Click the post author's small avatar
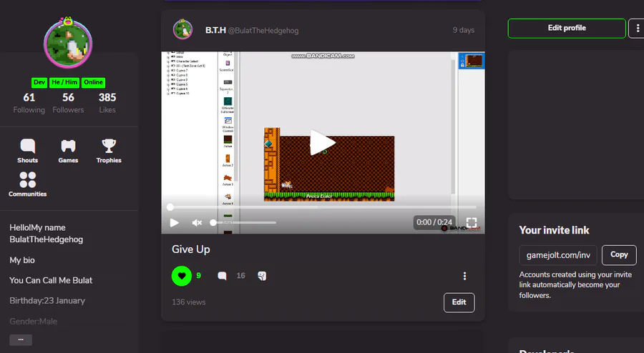The image size is (644, 353). click(x=182, y=29)
